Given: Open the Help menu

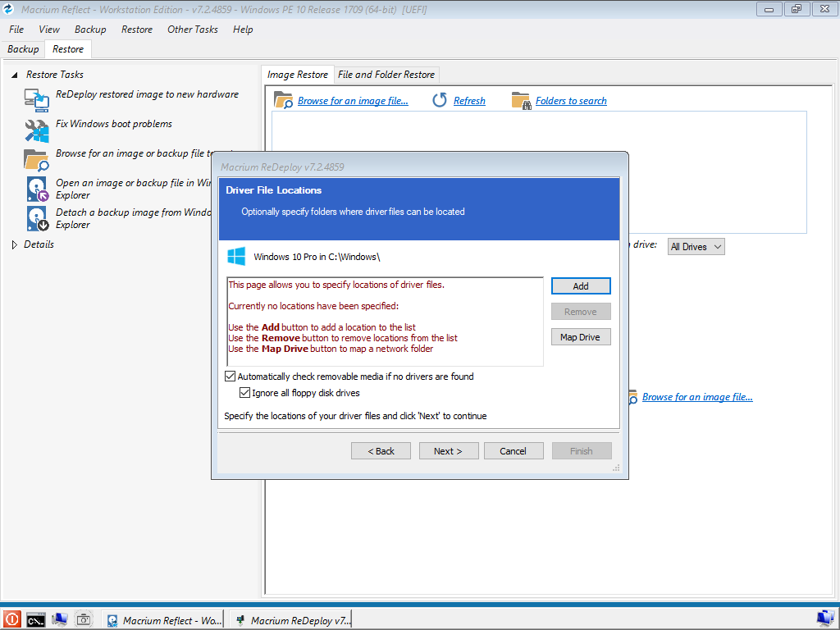Looking at the screenshot, I should click(243, 30).
